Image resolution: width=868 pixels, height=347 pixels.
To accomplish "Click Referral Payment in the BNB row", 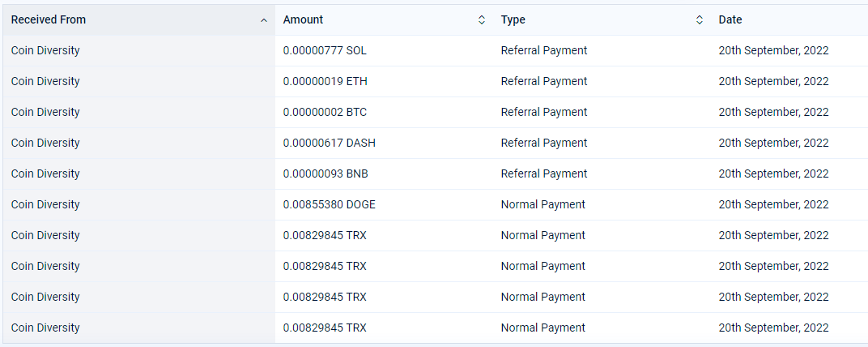I will tap(543, 173).
